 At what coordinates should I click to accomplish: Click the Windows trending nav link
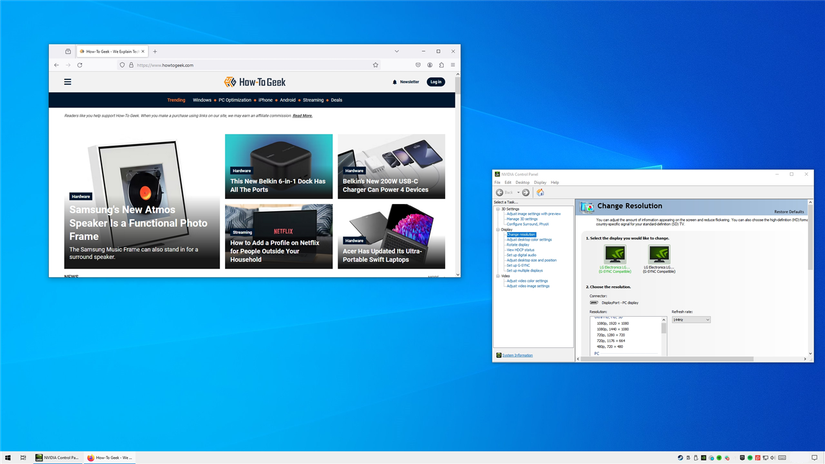pyautogui.click(x=202, y=100)
